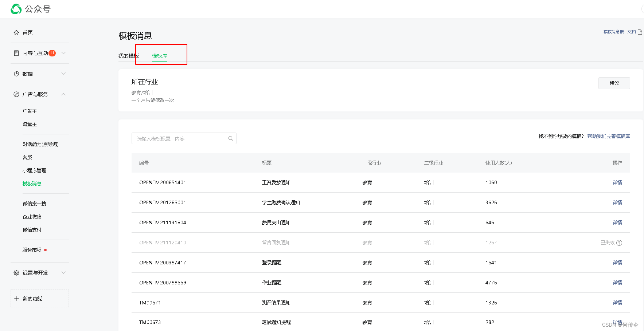Click the home icon beside 首页
Screen dimensions: 644x331
tap(16, 32)
